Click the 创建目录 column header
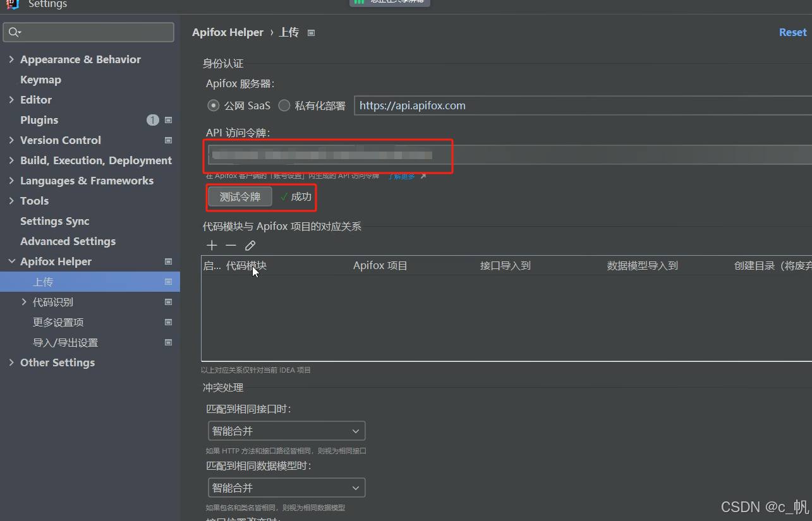This screenshot has height=521, width=812. tap(773, 266)
